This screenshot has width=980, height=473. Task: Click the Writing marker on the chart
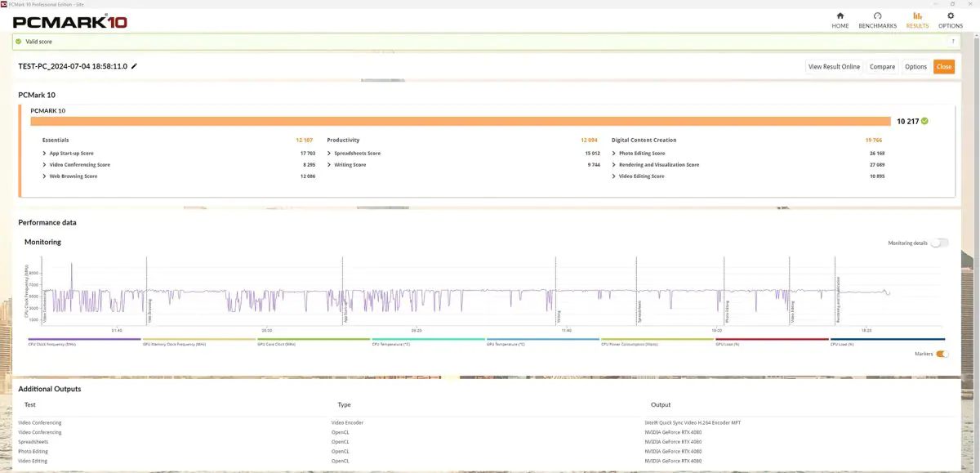pos(559,316)
